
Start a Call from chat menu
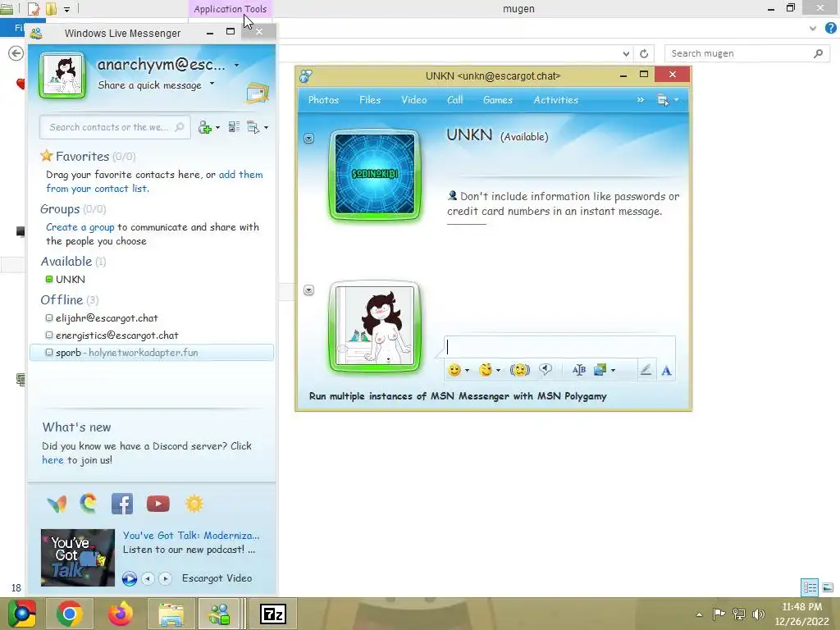tap(454, 100)
